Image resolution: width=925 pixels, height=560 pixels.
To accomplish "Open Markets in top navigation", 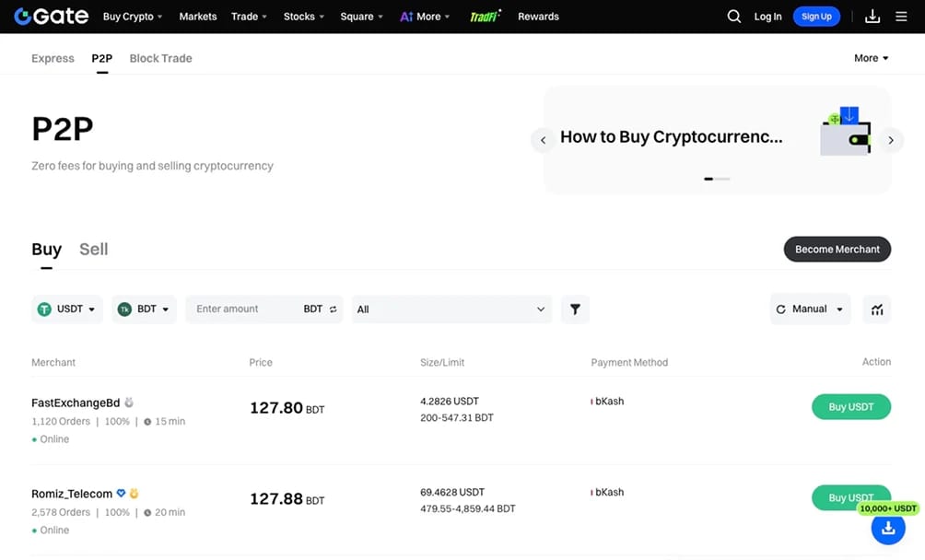I will (x=198, y=17).
